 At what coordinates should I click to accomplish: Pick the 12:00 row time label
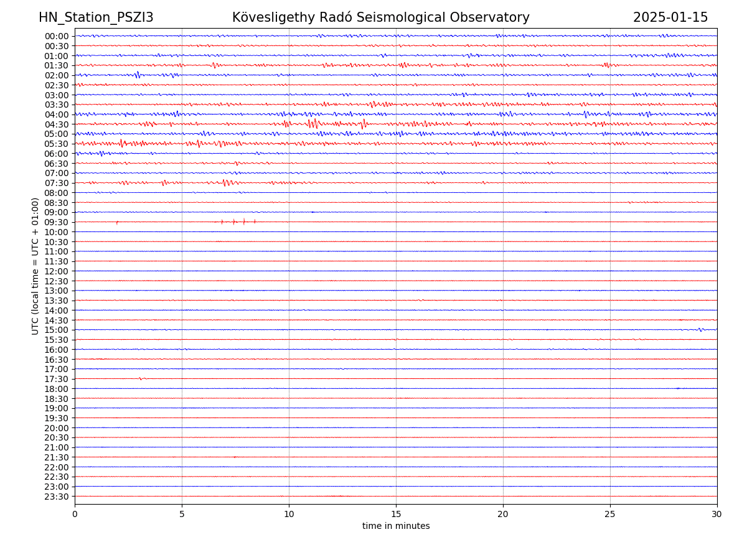coord(57,271)
